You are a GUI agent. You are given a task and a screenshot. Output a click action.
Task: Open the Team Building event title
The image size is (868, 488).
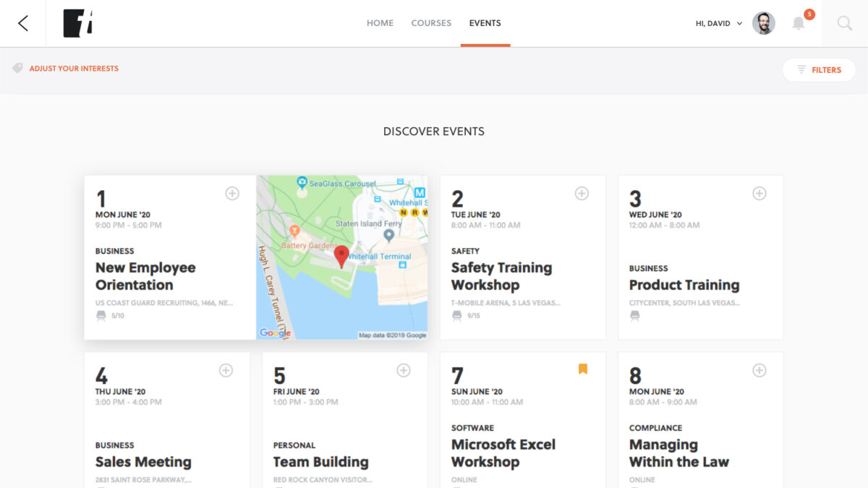[x=320, y=462]
